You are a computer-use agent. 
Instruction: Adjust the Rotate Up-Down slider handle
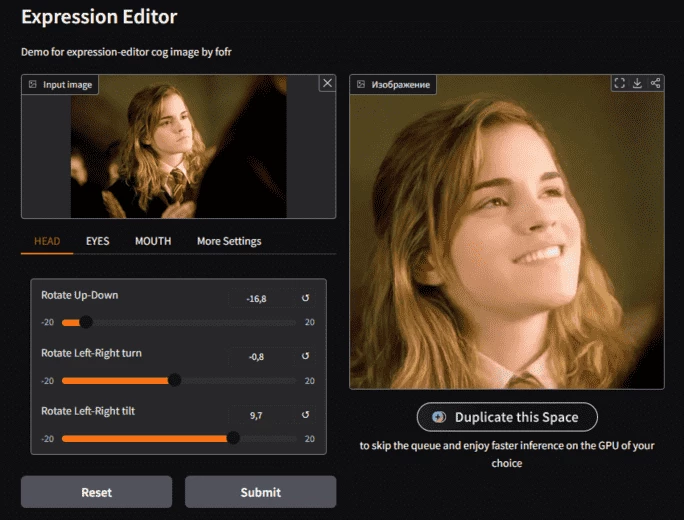click(x=86, y=322)
